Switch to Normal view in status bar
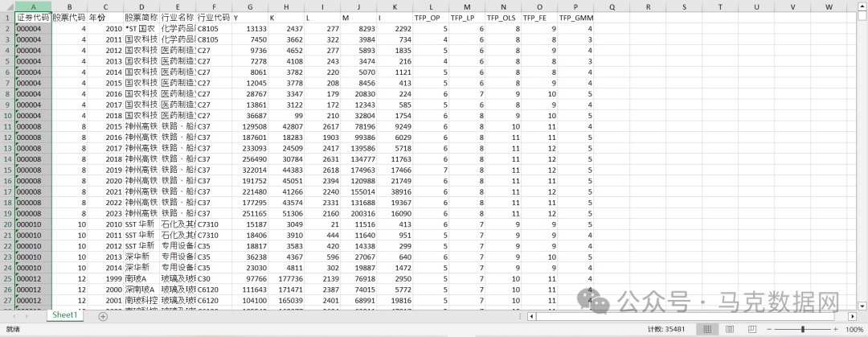868x337 pixels. [707, 329]
